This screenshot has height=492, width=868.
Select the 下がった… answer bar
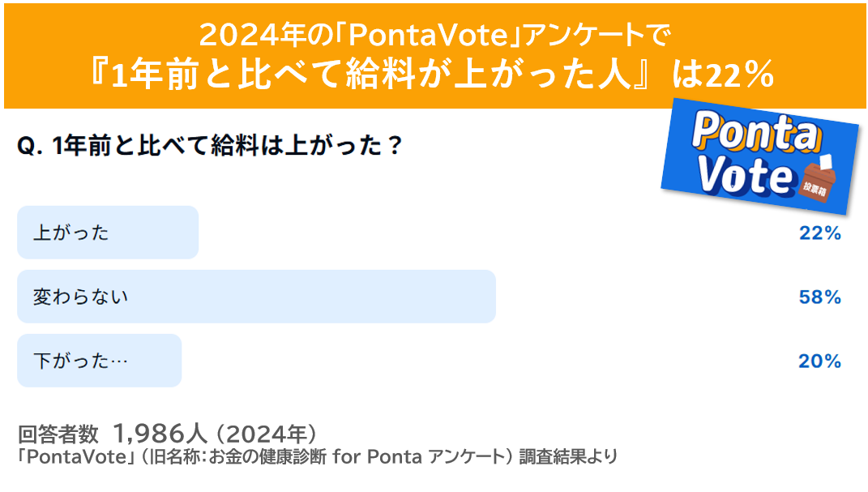100,361
